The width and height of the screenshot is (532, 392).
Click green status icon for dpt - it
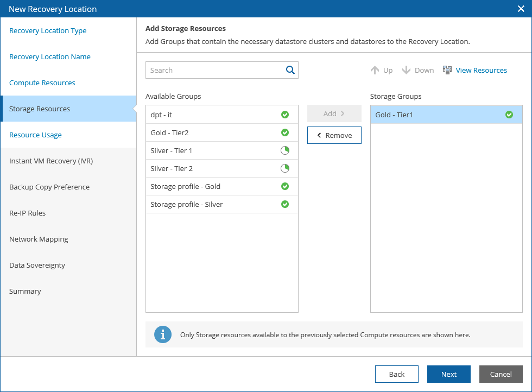coord(285,115)
